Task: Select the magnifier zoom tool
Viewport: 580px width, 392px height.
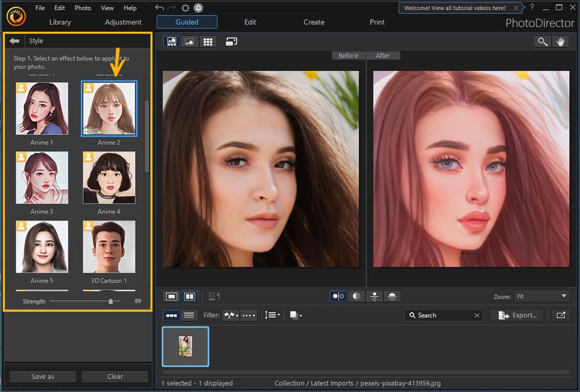Action: (x=542, y=41)
